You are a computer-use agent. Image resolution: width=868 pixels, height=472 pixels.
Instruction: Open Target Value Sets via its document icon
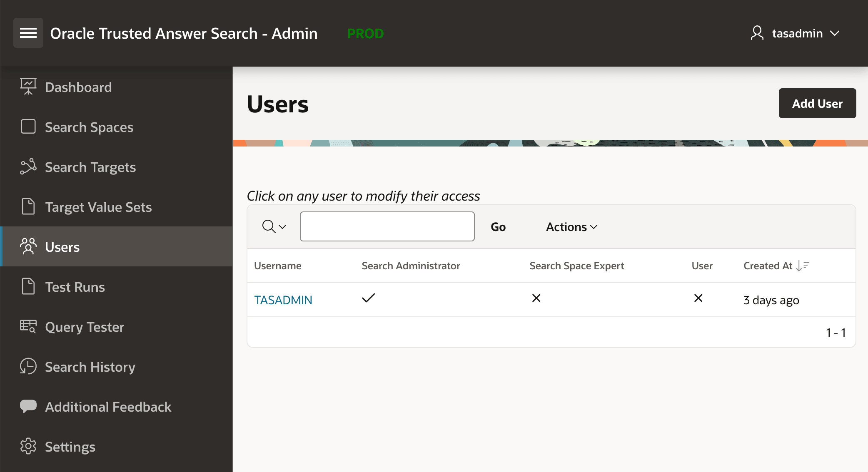pos(28,206)
